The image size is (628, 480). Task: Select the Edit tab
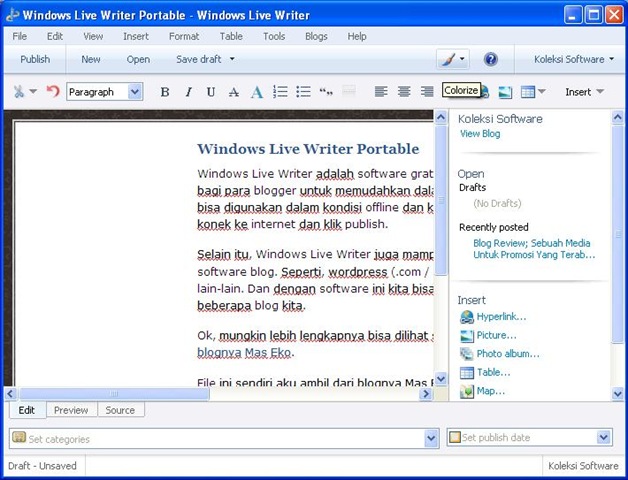pos(27,410)
